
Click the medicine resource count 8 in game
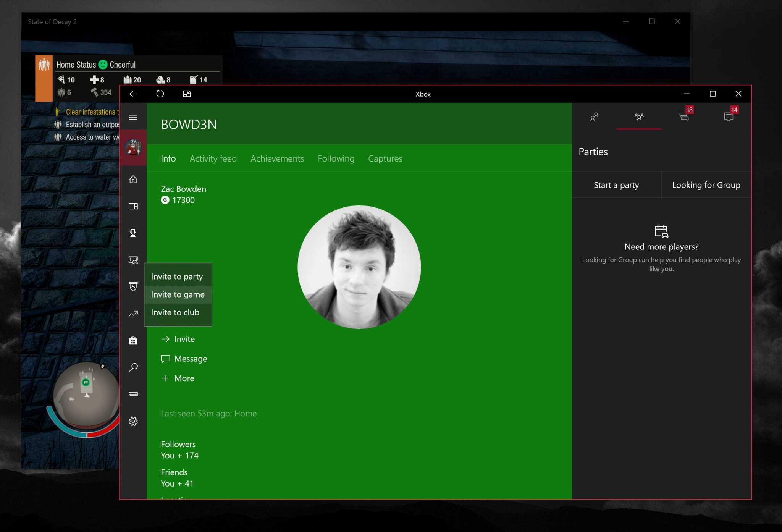(x=97, y=79)
